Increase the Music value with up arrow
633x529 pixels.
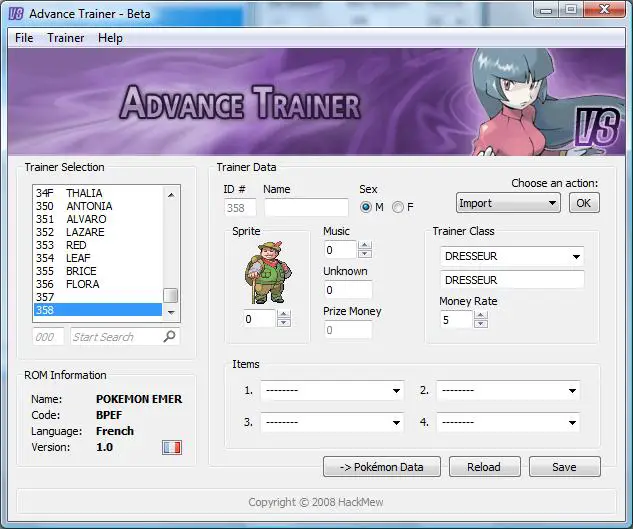coord(365,245)
